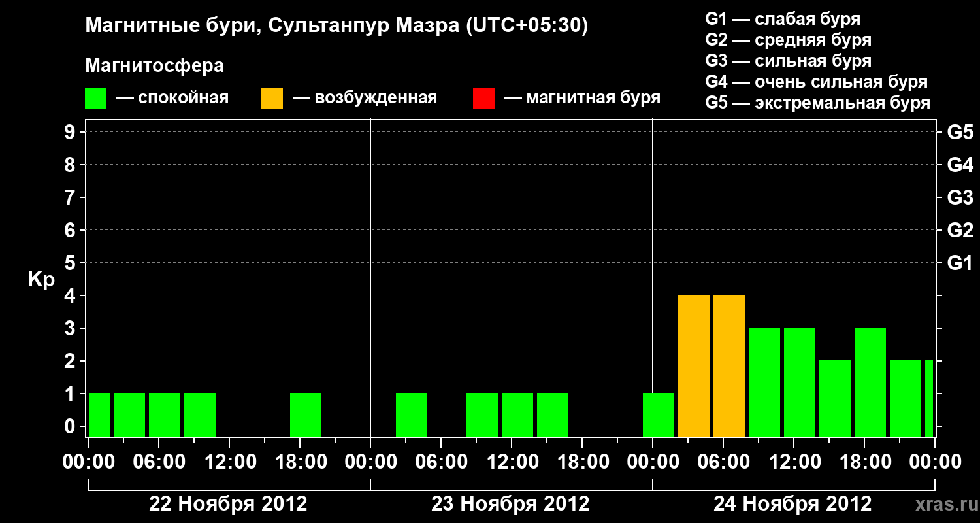Click the isolated green bar near 03:00 on 23 Ноября

point(412,414)
